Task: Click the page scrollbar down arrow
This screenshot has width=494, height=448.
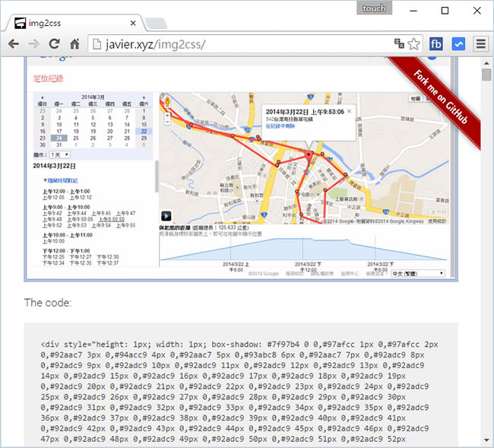Action: [486, 440]
